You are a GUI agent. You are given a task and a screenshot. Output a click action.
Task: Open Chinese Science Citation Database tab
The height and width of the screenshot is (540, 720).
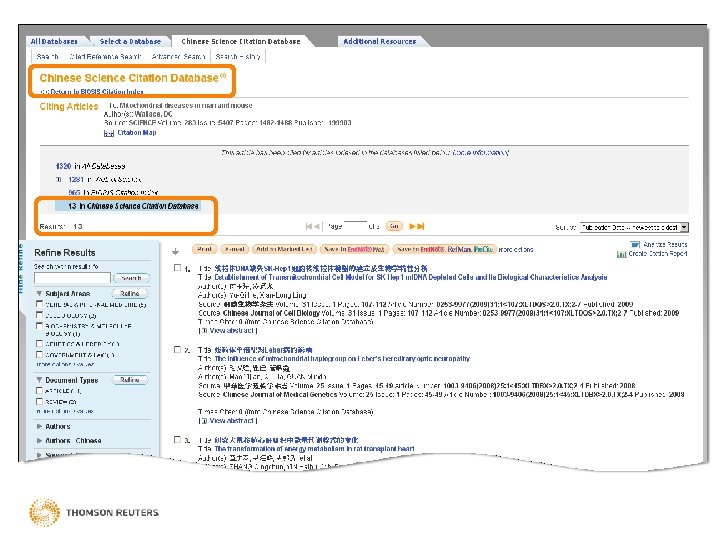click(241, 41)
